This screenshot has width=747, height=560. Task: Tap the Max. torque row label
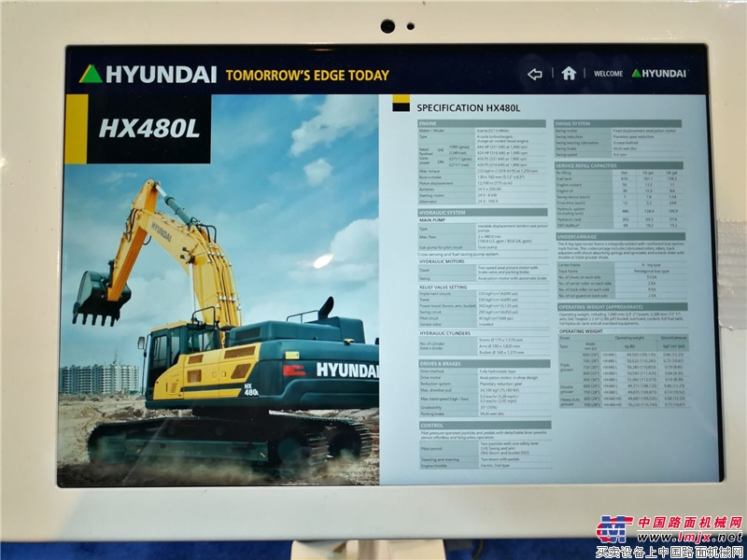click(430, 171)
